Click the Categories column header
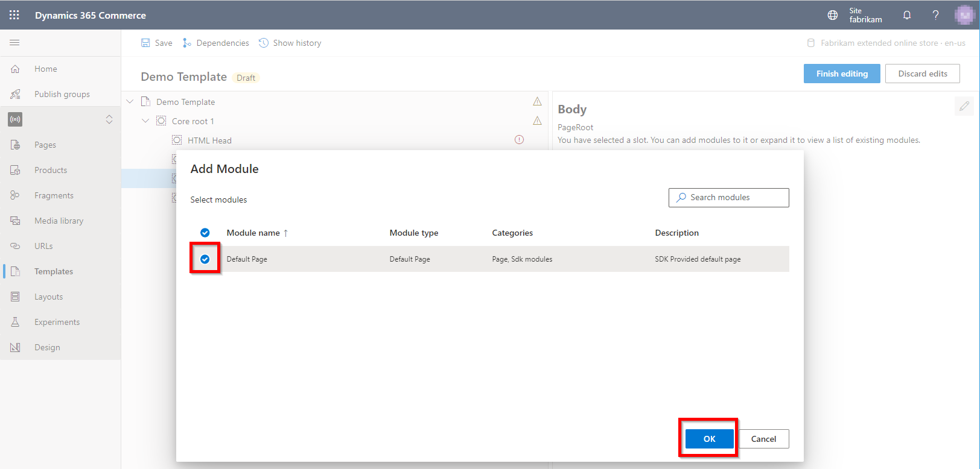980x469 pixels. (x=512, y=233)
